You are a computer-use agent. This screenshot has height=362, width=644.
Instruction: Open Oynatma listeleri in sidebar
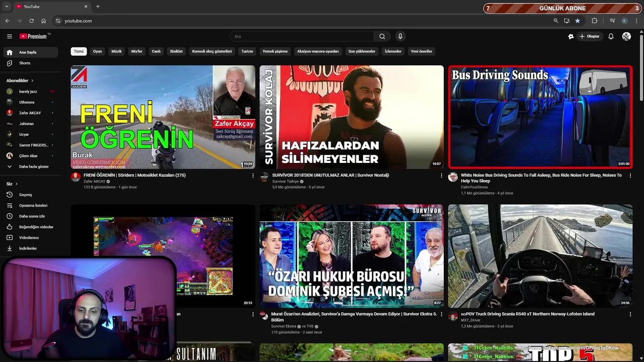point(30,205)
